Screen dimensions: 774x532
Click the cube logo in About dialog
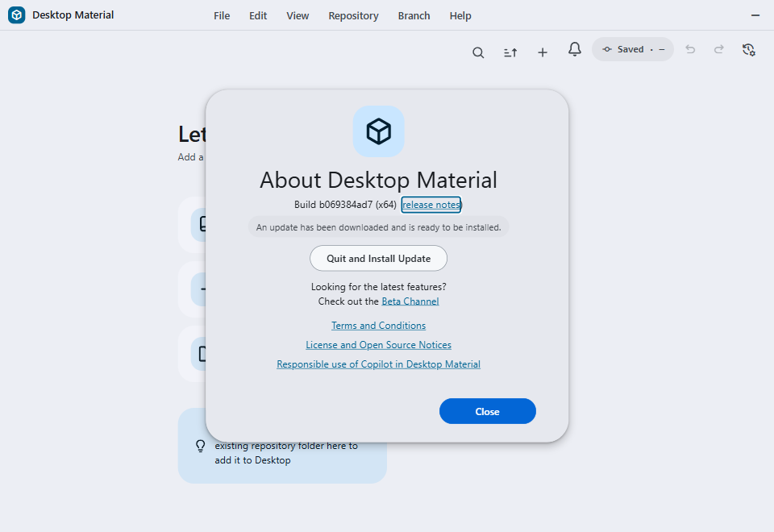[379, 131]
